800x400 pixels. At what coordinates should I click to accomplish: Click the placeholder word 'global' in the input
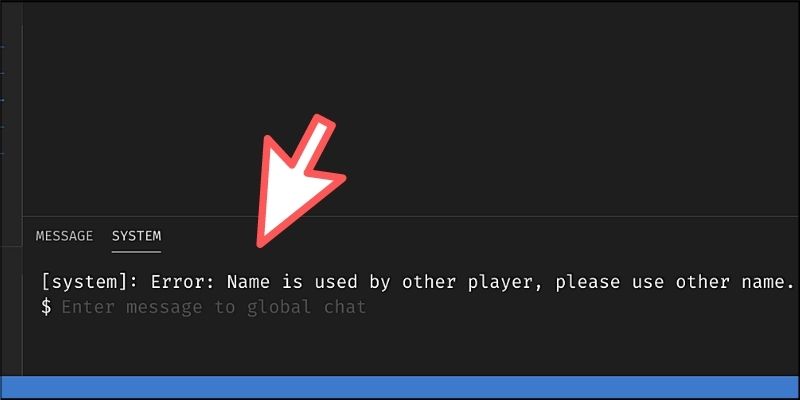point(279,308)
